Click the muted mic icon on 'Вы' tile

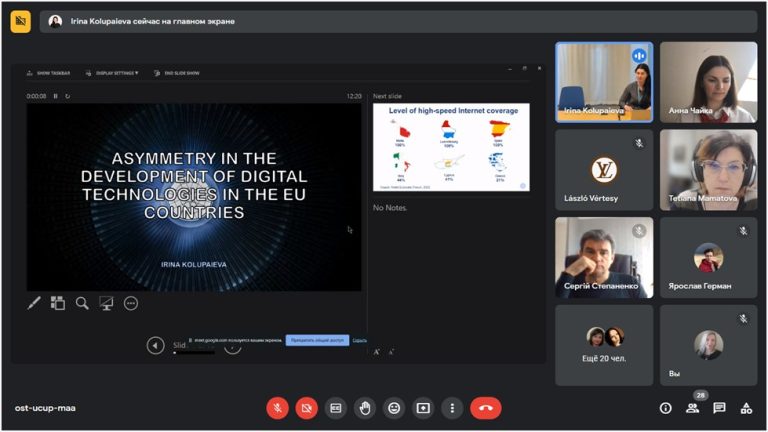[743, 319]
